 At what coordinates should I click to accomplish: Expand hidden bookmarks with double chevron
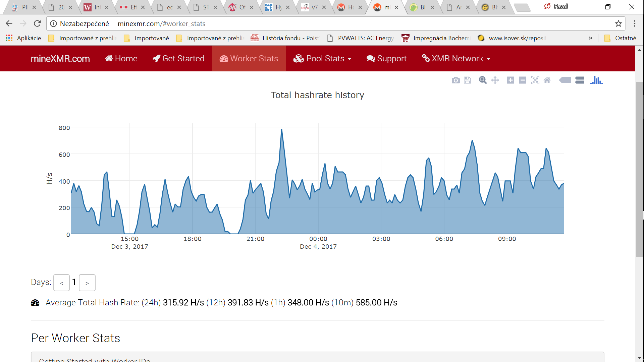(x=590, y=38)
